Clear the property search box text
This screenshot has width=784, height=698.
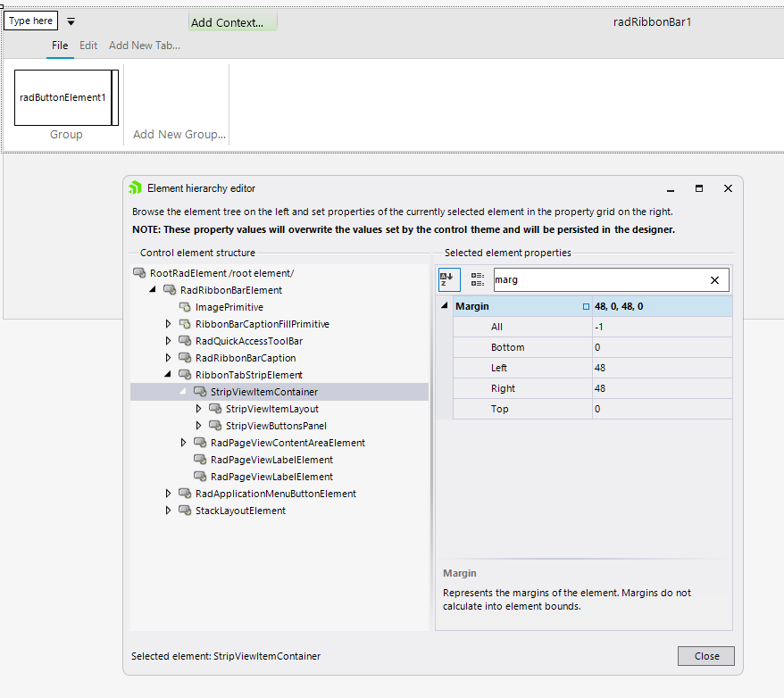714,280
